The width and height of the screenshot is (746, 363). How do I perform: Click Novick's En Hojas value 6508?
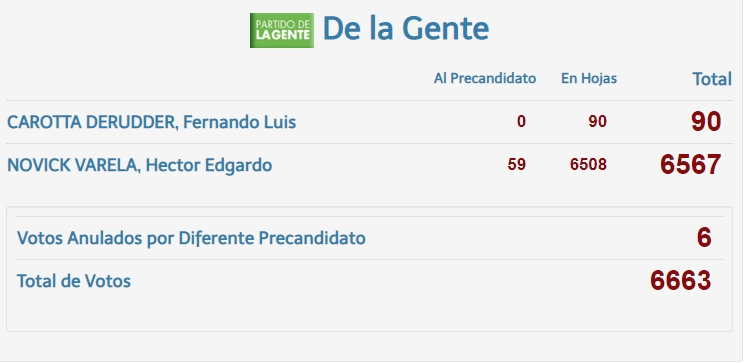pos(588,165)
